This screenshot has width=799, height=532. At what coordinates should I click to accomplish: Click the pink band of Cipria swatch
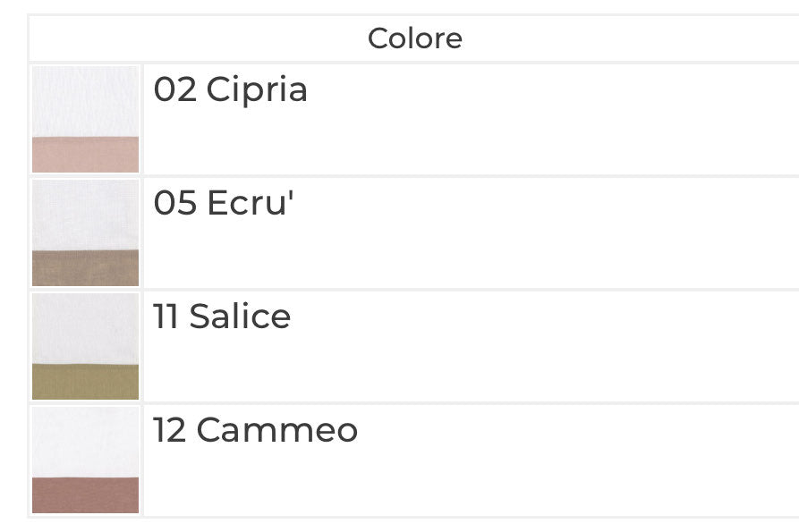coord(85,155)
